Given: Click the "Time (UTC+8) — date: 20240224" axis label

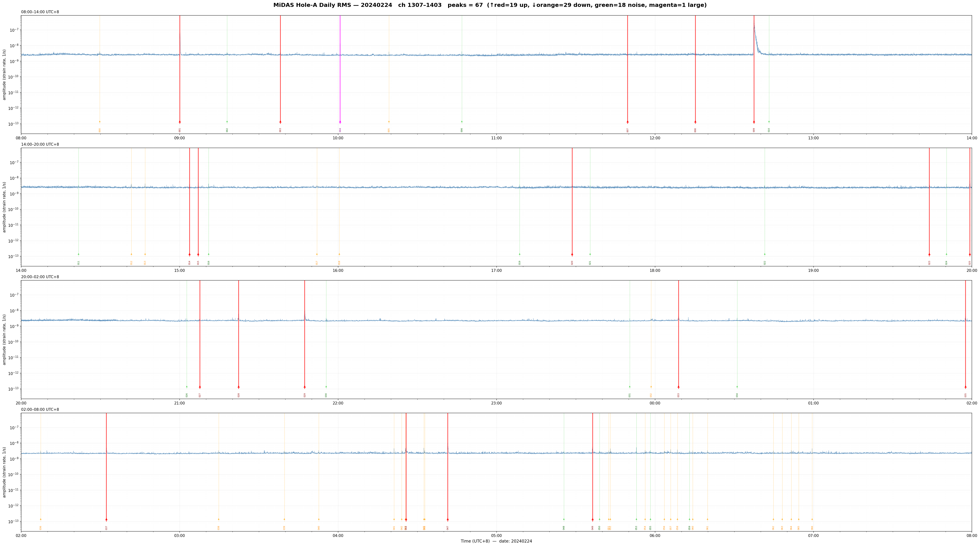Looking at the screenshot, I should [496, 541].
